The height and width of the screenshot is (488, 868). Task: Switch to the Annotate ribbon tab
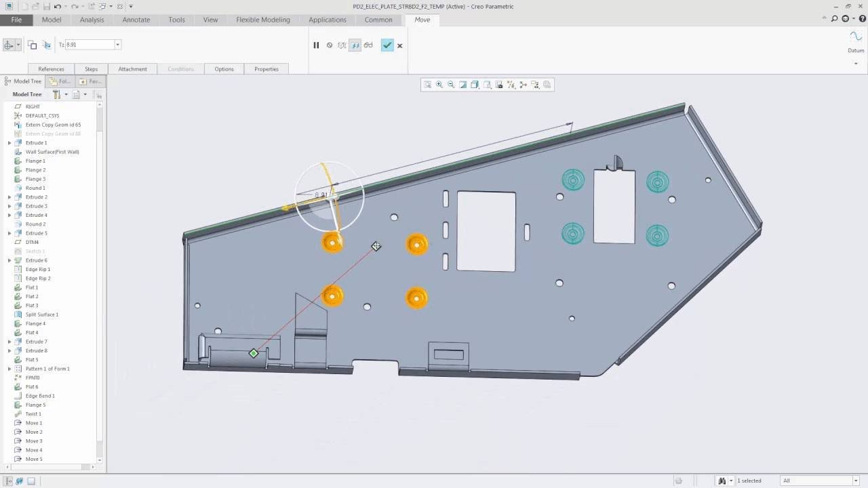coord(136,20)
